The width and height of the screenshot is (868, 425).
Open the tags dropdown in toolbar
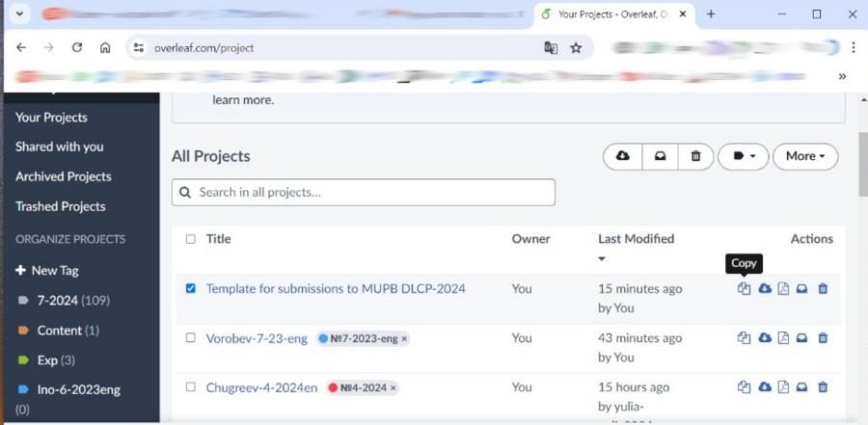pos(744,157)
